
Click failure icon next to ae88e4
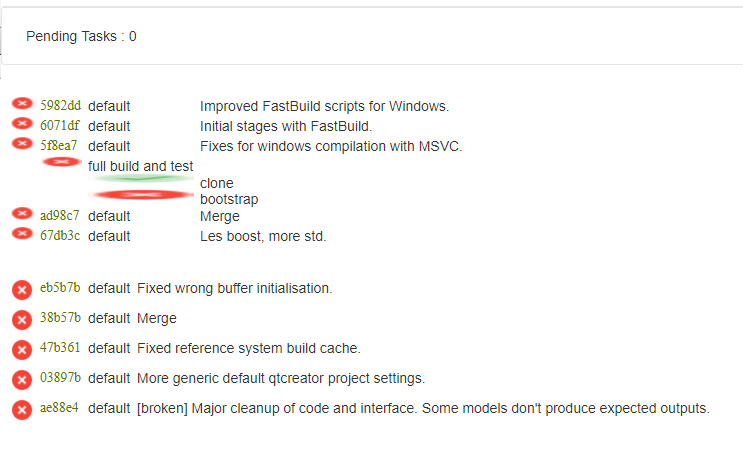pos(22,410)
